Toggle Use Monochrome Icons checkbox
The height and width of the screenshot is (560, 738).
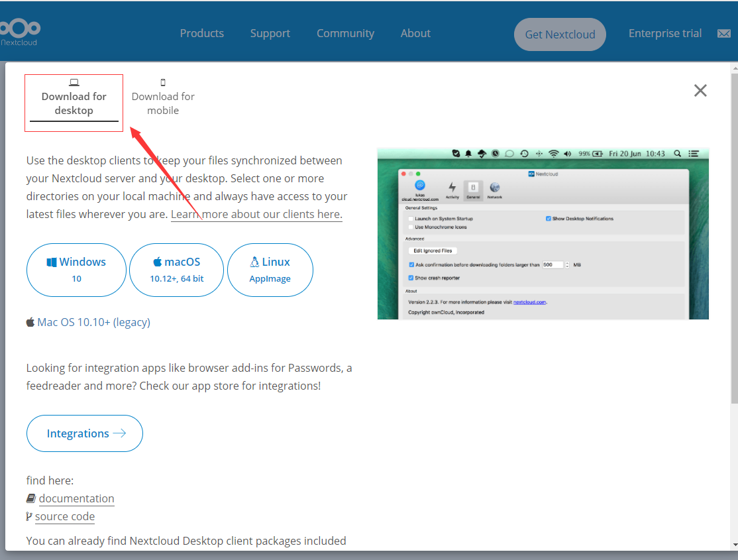pos(411,227)
